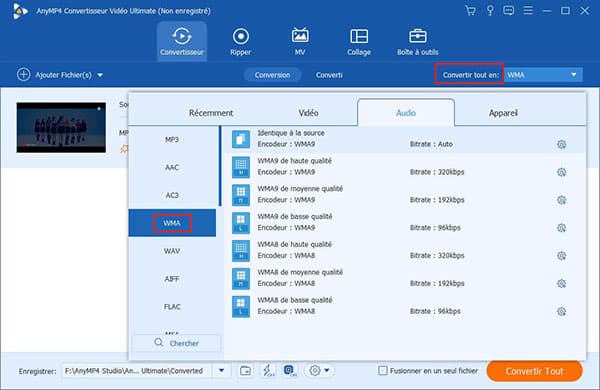Click the WMA9 moyenne qualité preset icon
The image size is (600, 390).
241,195
